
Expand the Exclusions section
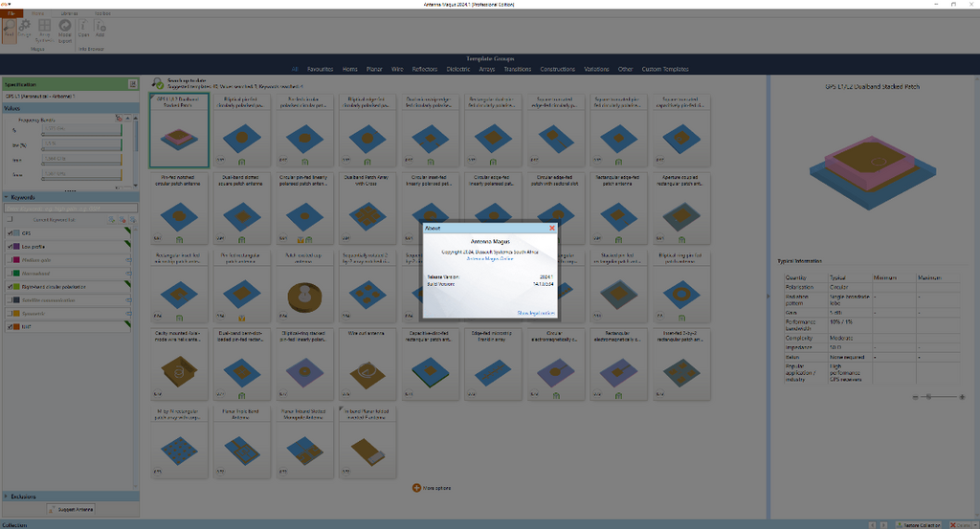[7, 496]
